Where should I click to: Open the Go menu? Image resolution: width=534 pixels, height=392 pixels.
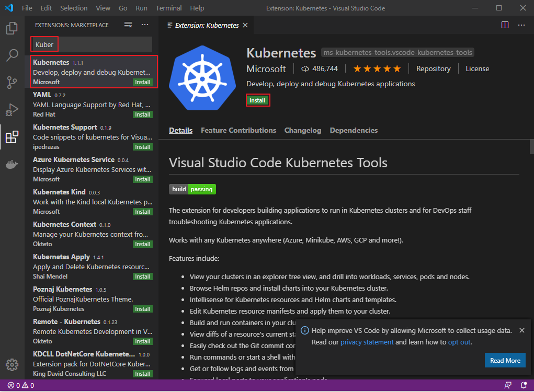pyautogui.click(x=123, y=8)
